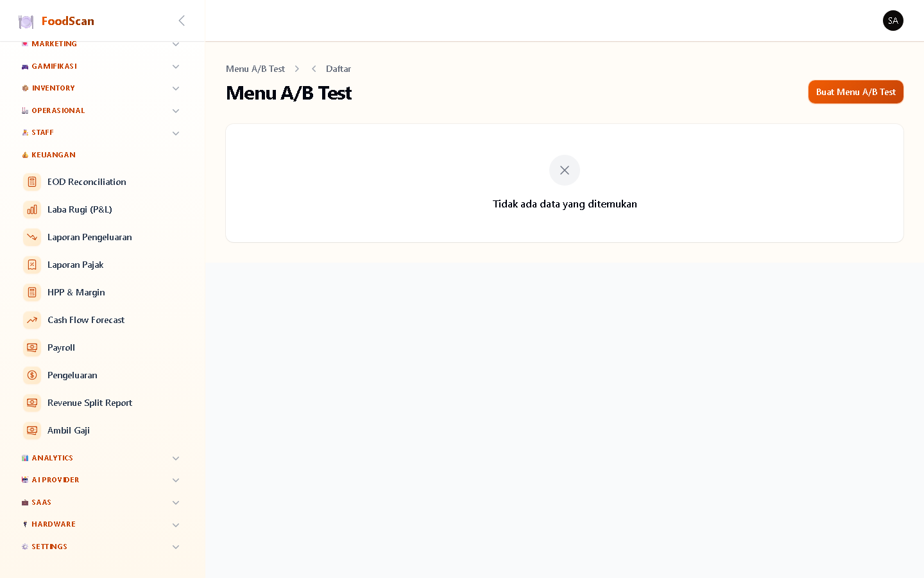Click Menu A/B Test breadcrumb link
Image resolution: width=924 pixels, height=578 pixels.
pos(255,69)
